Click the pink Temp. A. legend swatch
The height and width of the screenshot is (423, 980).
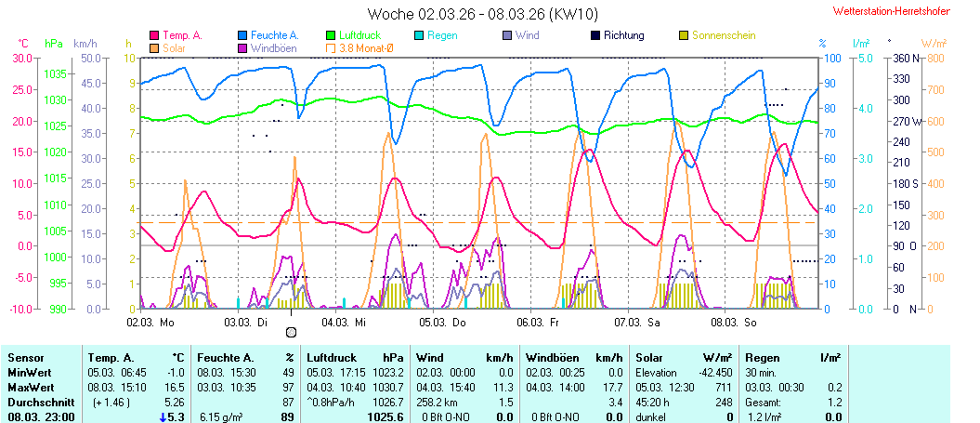[x=154, y=35]
